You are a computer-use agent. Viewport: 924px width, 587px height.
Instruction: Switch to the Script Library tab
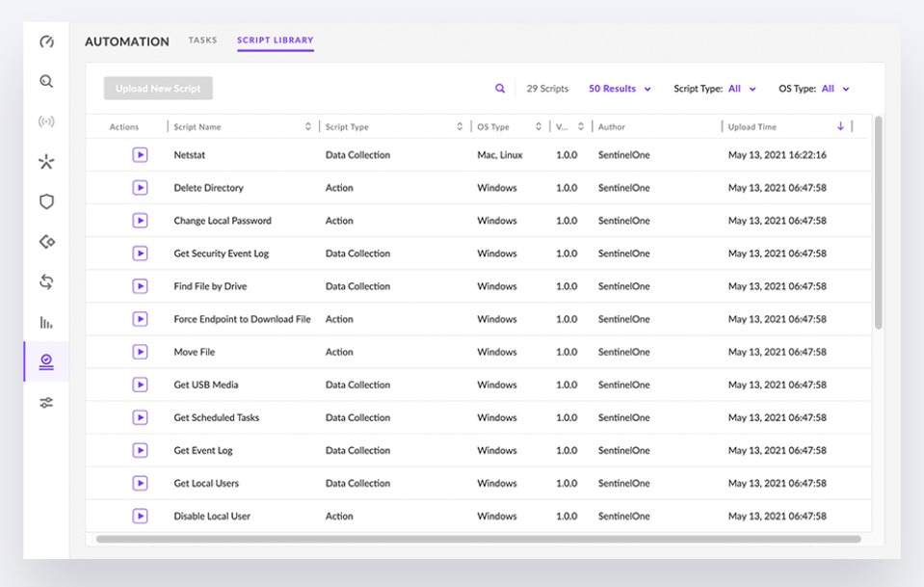pos(276,40)
